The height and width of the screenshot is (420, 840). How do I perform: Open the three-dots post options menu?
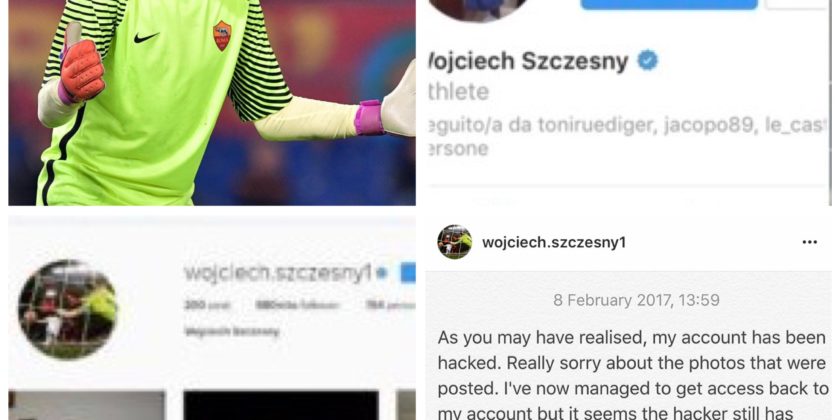[x=809, y=243]
